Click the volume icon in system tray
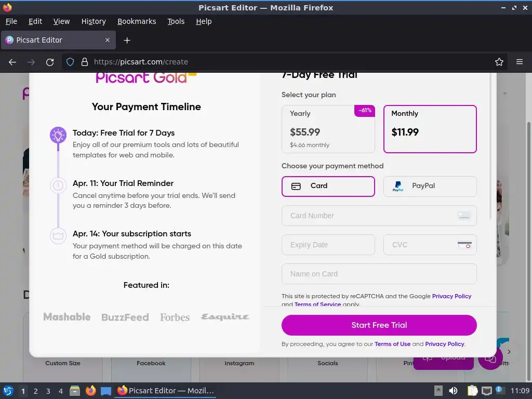This screenshot has width=532, height=399. (453, 391)
